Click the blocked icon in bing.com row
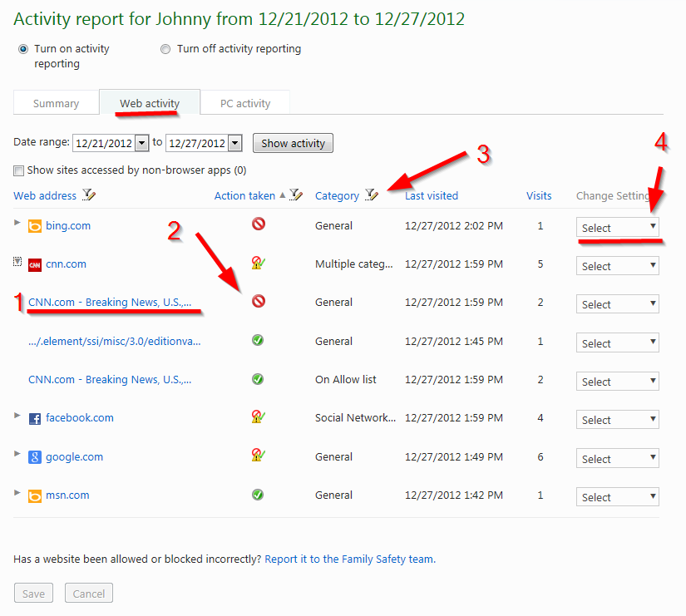686x616 pixels. click(259, 224)
